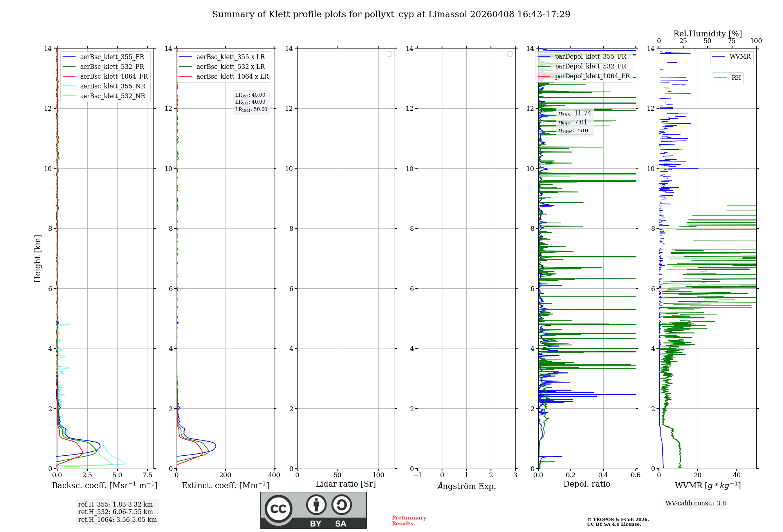Select the aerBsc_klett_532_NR legend entry
Viewport: 783px width, 532px height.
click(112, 96)
